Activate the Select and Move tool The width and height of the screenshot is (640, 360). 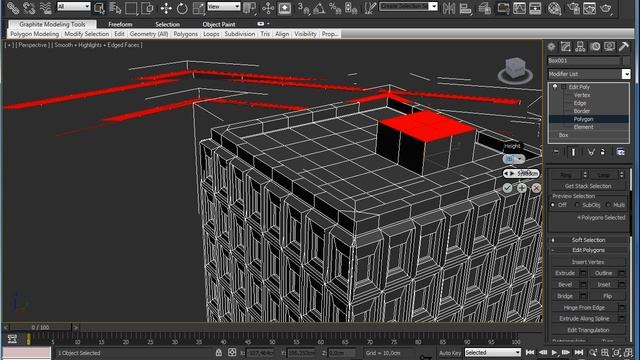tap(166, 7)
